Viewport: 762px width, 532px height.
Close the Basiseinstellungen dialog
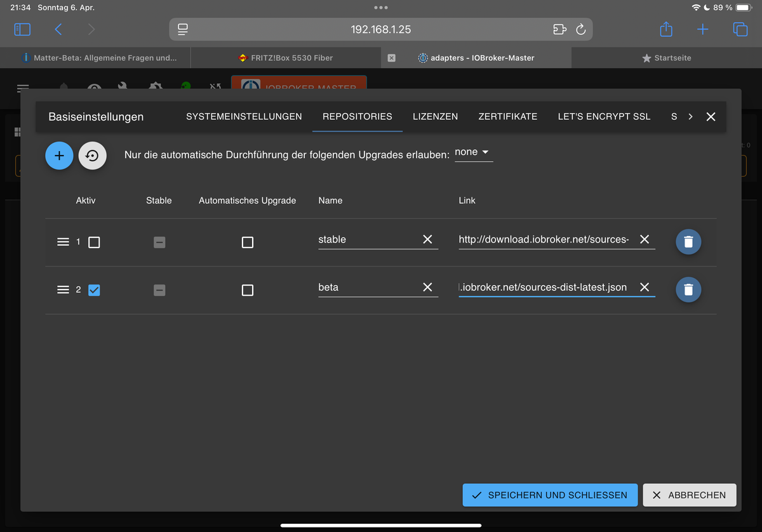(711, 117)
